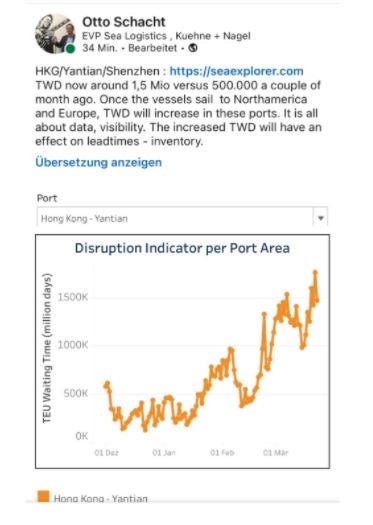Click the 1500K y-axis label

pos(73,297)
